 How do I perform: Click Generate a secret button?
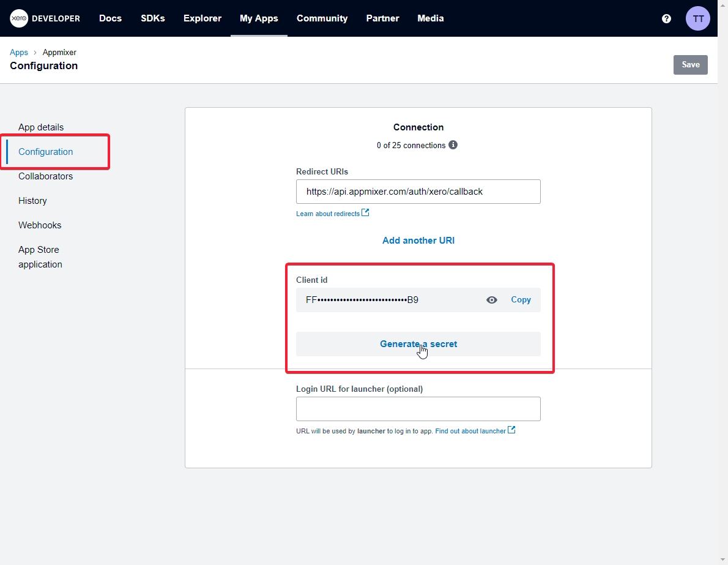tap(418, 344)
